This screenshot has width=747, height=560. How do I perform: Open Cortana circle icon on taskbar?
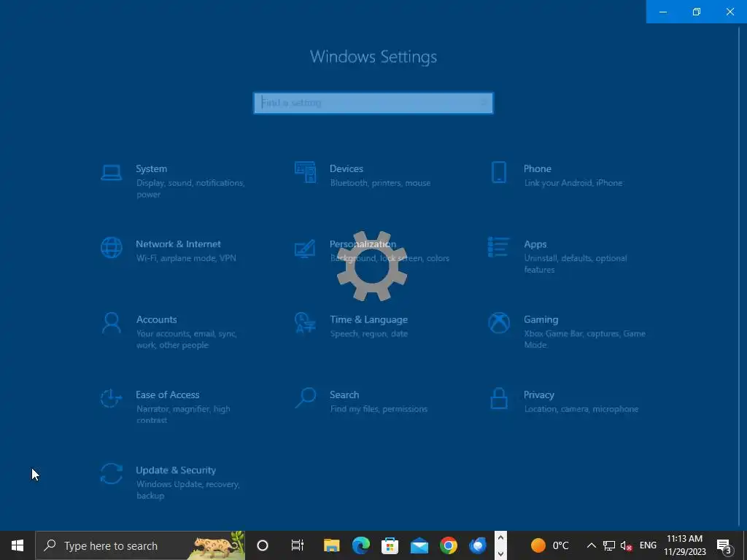point(263,545)
